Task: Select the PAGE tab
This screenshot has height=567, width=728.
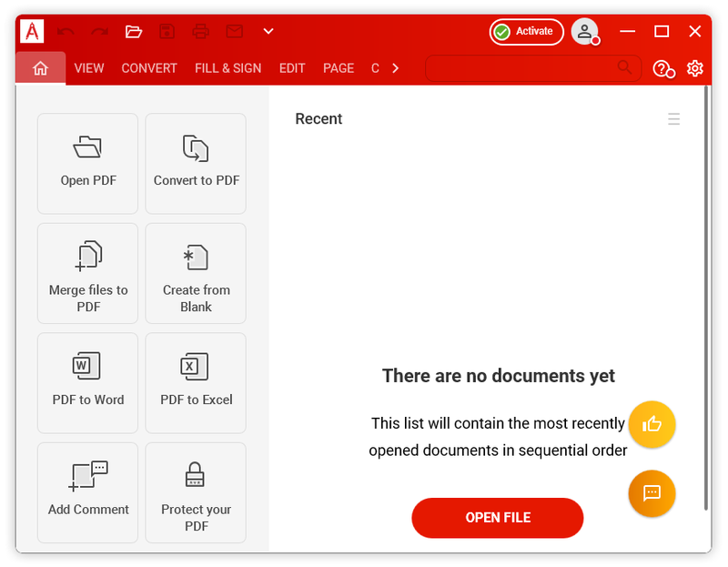Action: click(x=339, y=68)
